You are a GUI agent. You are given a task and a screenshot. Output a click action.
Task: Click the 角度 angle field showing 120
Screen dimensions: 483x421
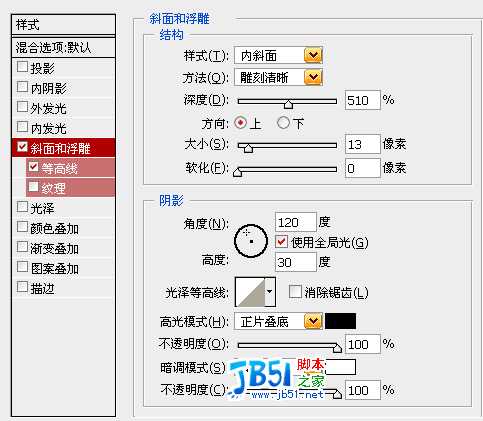tap(296, 222)
